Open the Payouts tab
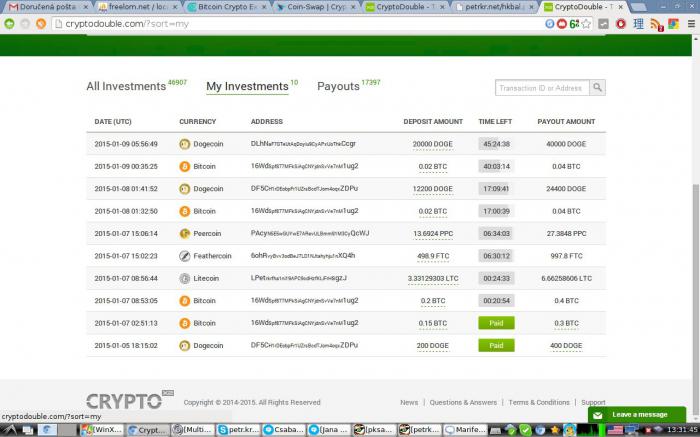Screen dimensions: 700x437 click(x=338, y=86)
